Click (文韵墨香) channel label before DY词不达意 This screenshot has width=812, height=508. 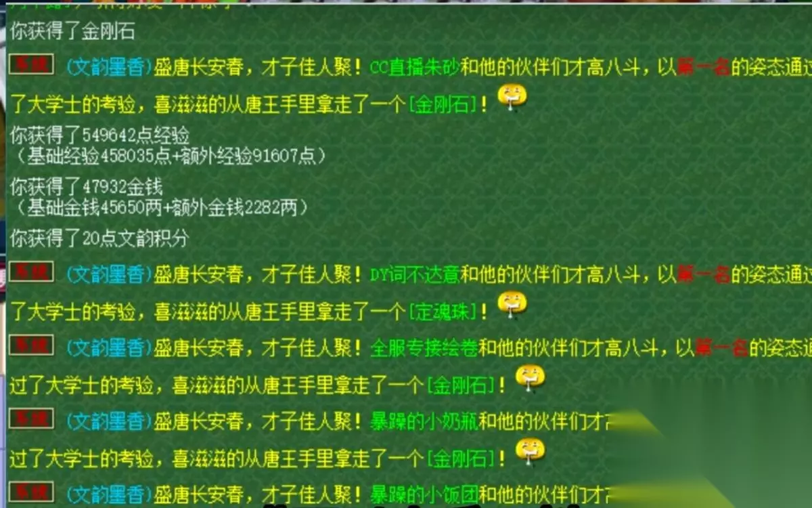[x=109, y=275]
